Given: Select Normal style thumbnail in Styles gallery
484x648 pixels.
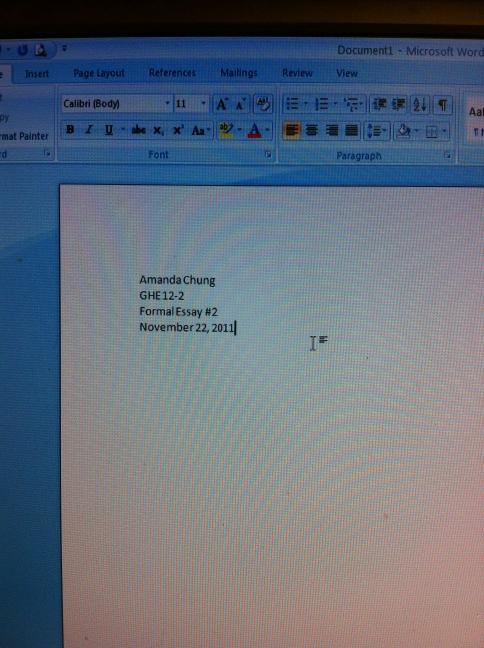Looking at the screenshot, I should [475, 120].
